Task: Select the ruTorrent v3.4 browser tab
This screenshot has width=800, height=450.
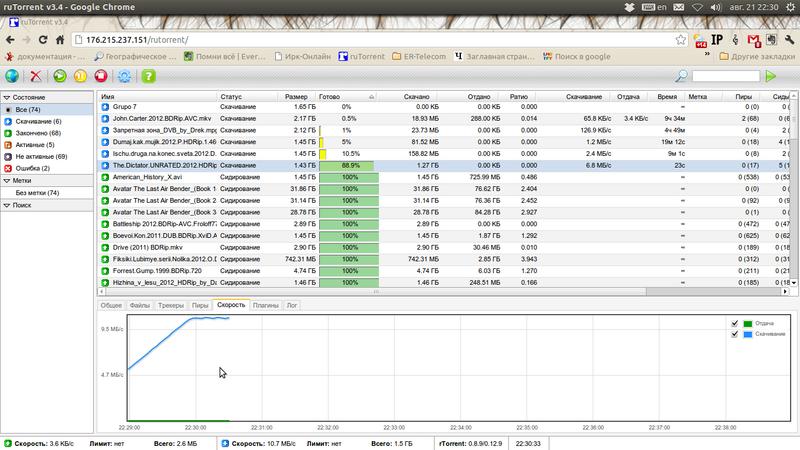Action: (39, 22)
